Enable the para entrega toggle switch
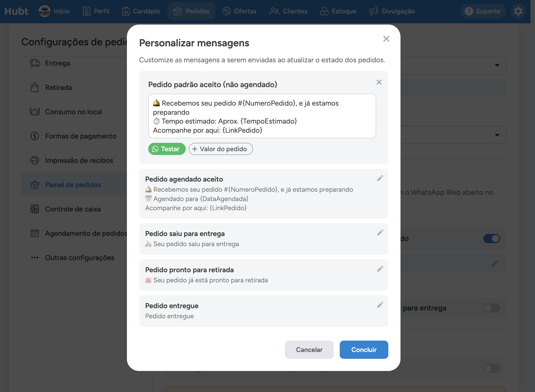Screen dimensions: 535x392 click(x=491, y=308)
